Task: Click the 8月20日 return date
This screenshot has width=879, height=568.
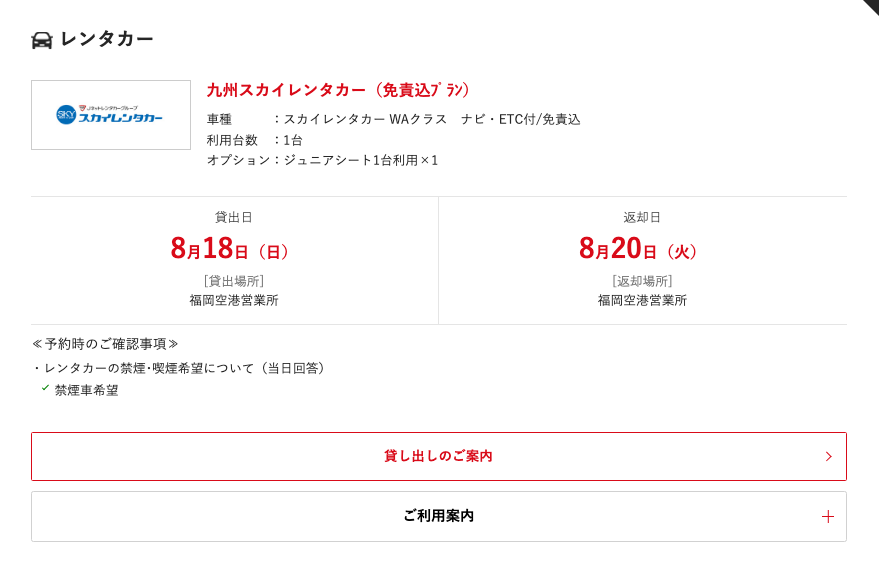Action: pos(638,248)
